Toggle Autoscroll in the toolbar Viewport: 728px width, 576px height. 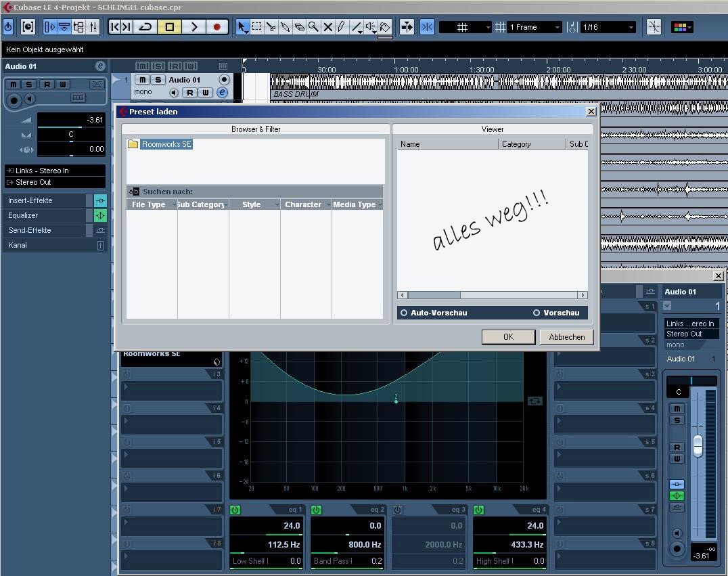(407, 27)
